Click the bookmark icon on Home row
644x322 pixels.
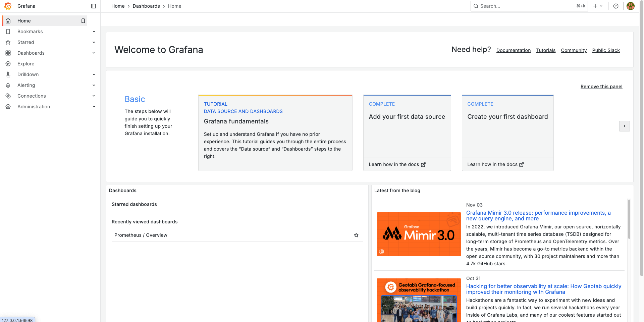click(83, 21)
